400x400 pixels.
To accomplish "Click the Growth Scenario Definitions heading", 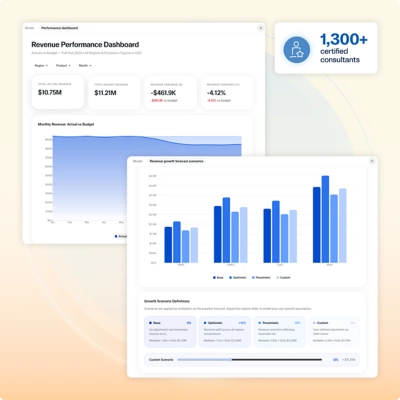I will (x=167, y=301).
